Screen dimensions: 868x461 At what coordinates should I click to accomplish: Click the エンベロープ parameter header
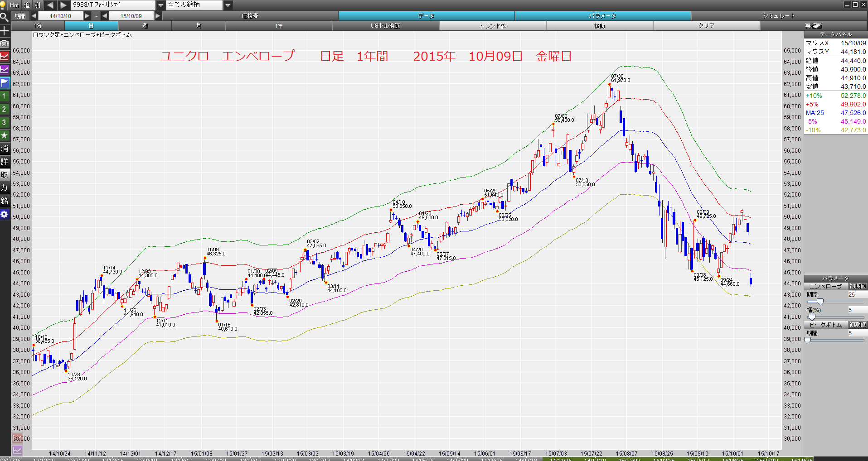coord(826,286)
